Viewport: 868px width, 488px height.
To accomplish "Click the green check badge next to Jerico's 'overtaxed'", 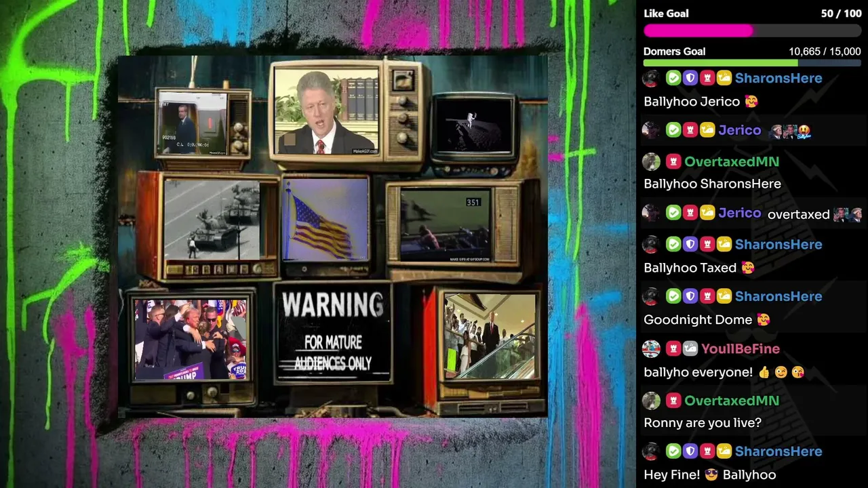I will (x=673, y=213).
